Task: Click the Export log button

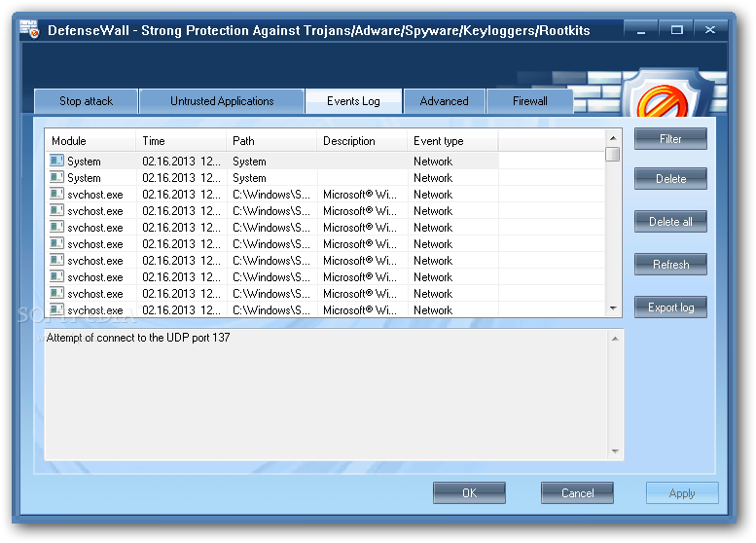Action: point(670,308)
